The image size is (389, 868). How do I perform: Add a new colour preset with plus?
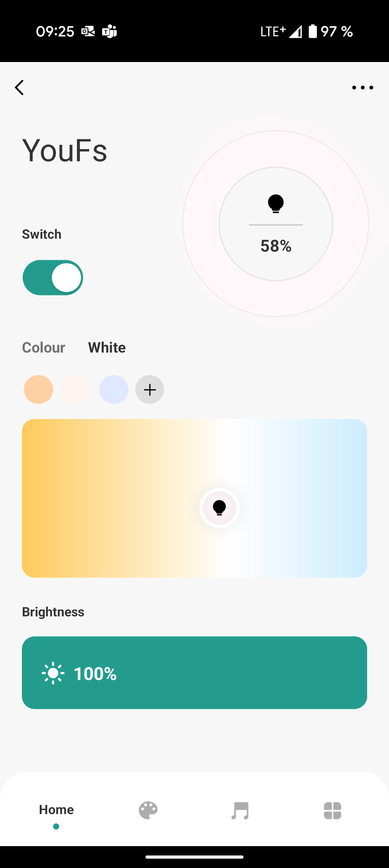pyautogui.click(x=150, y=389)
